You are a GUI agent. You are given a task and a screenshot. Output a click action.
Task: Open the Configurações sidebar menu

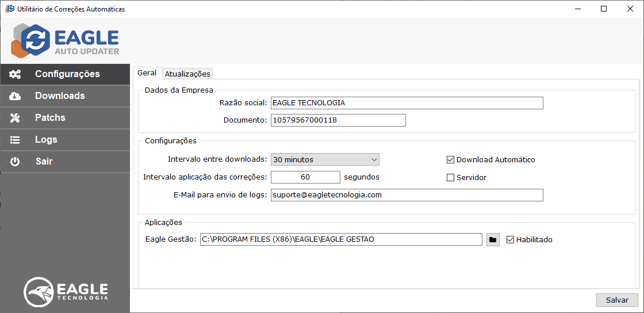click(65, 74)
